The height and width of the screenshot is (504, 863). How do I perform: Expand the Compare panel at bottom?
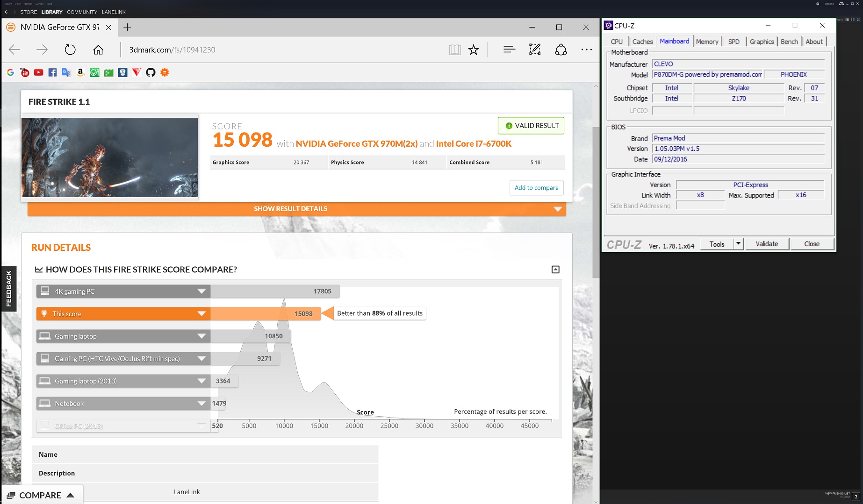[42, 495]
